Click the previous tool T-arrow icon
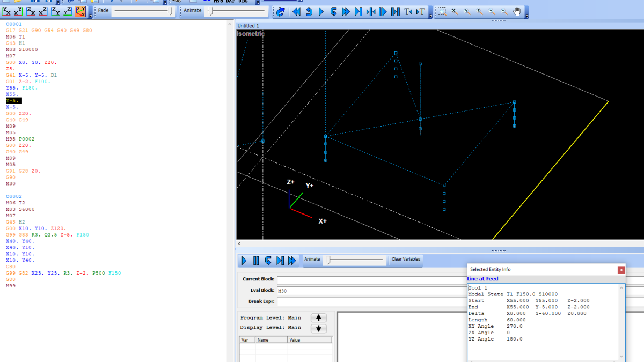This screenshot has width=644, height=362. (x=408, y=11)
